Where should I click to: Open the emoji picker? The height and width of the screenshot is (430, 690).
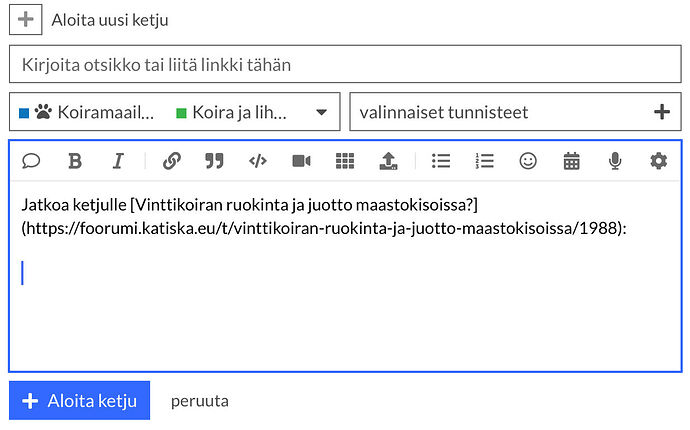528,161
